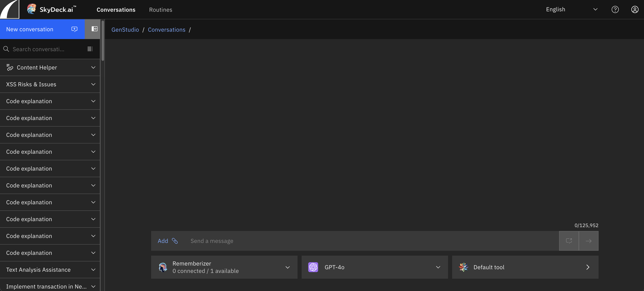Click the open-in-new-conversation icon beside send
The image size is (644, 291).
point(569,241)
